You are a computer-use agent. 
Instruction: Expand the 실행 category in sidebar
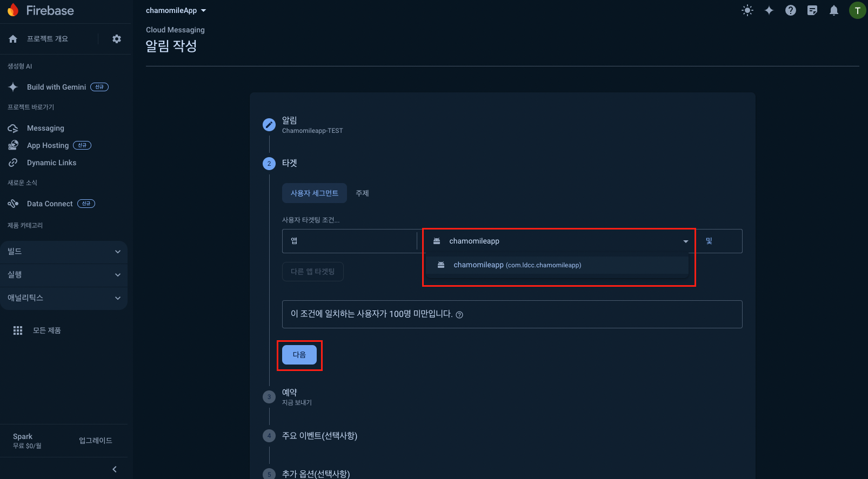click(64, 275)
